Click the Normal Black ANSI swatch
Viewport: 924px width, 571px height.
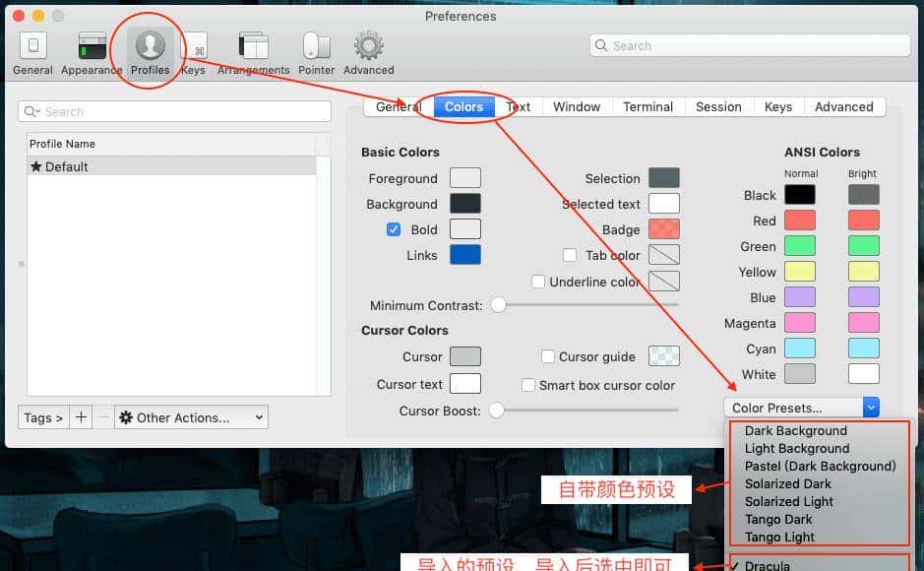[800, 195]
